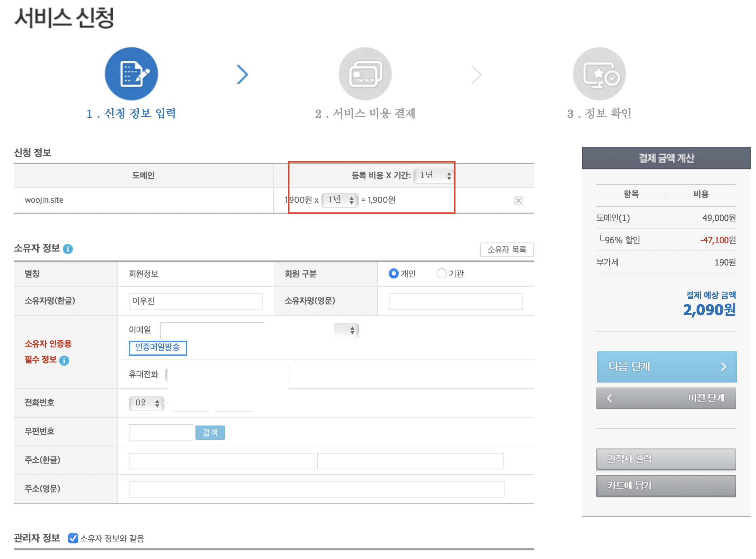Screen dimensions: 756x559
Task: Select the 개인 radio button
Action: (x=393, y=274)
